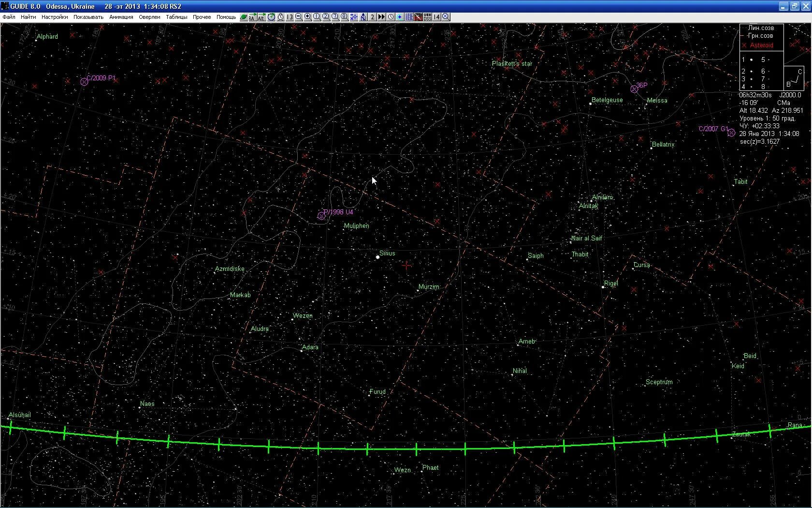Click the '14' toolbar button
The image size is (812, 508).
coord(436,17)
